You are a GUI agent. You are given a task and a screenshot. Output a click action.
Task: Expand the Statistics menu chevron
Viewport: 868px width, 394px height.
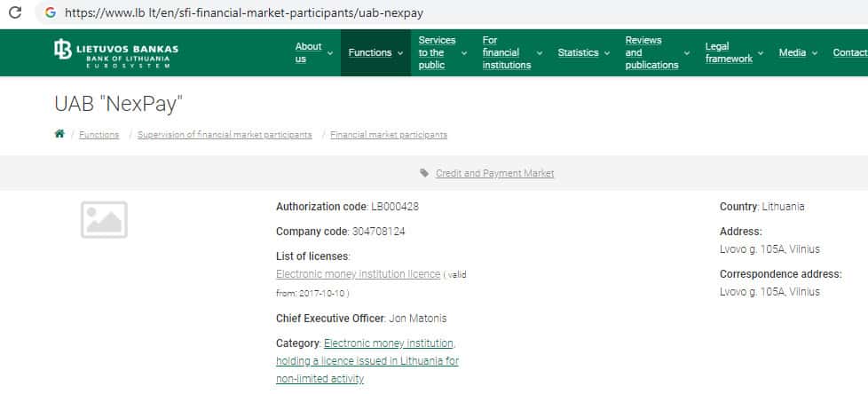coord(607,53)
